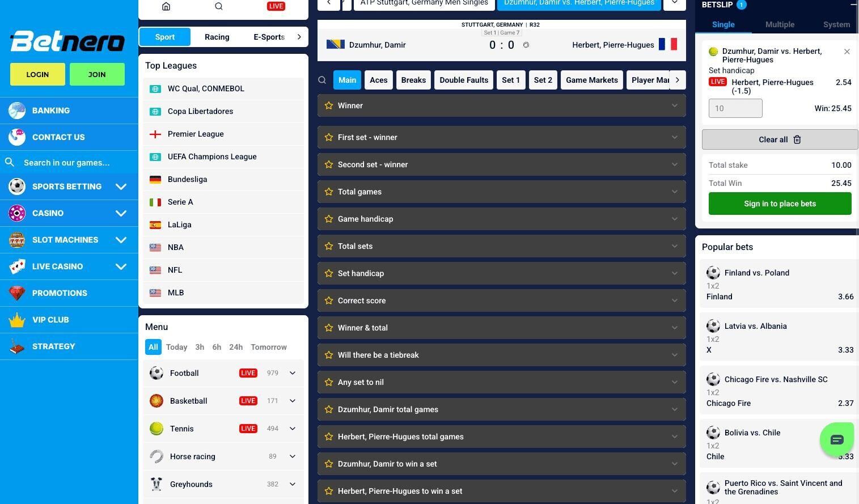Expand the Will there be a tiebreak market
The image size is (859, 504).
(x=502, y=355)
